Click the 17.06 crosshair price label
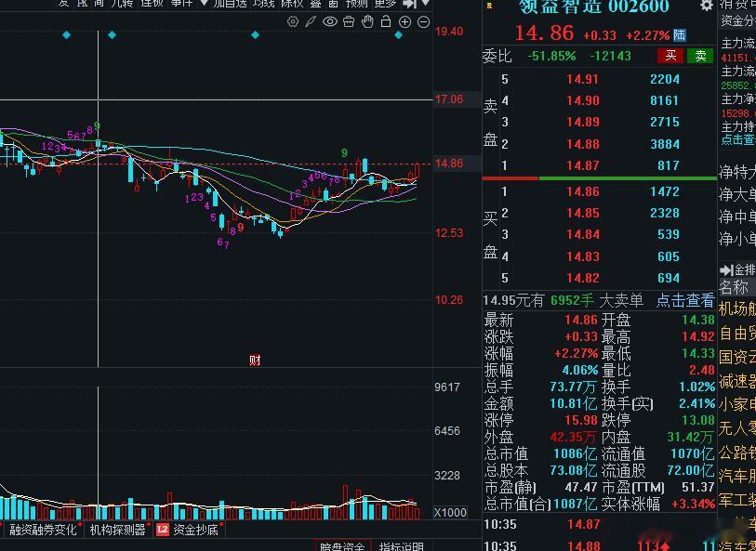Screen dimensions: 756x551 click(x=449, y=99)
